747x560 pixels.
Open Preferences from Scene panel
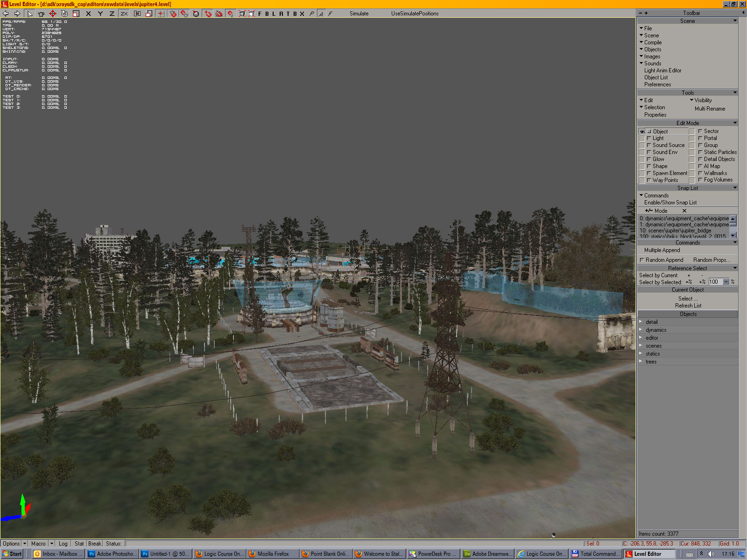657,84
